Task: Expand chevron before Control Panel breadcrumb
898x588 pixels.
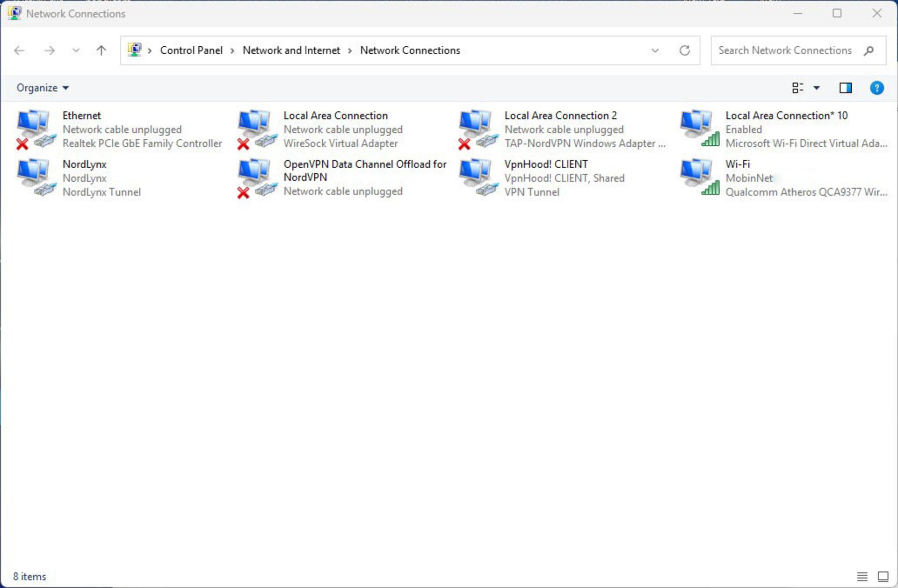Action: [150, 50]
